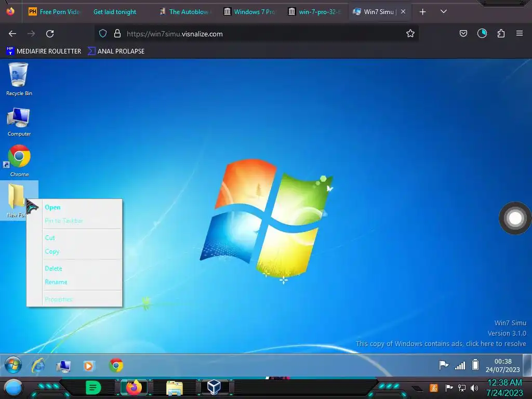
Task: Open the round blue icon beside Pocket
Action: [482, 33]
